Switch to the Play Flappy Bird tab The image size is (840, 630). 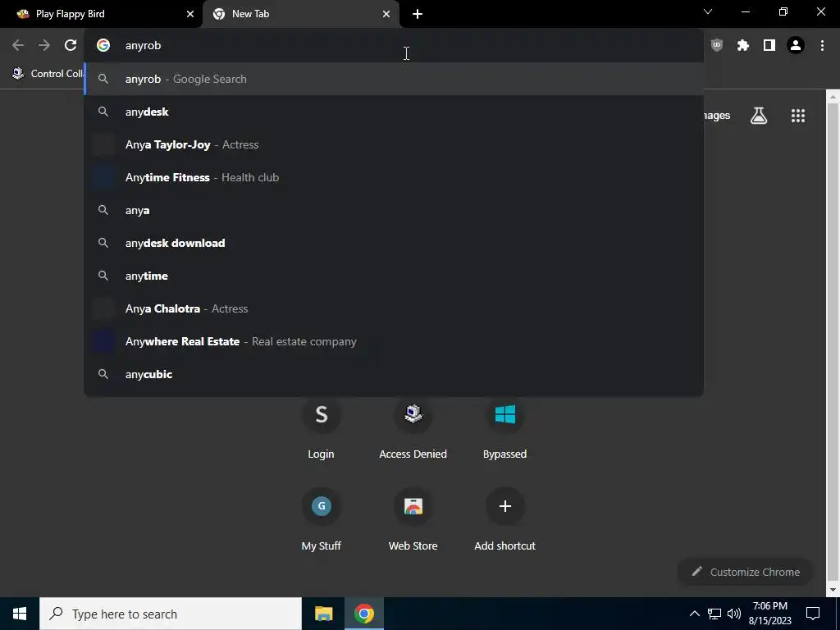(101, 15)
